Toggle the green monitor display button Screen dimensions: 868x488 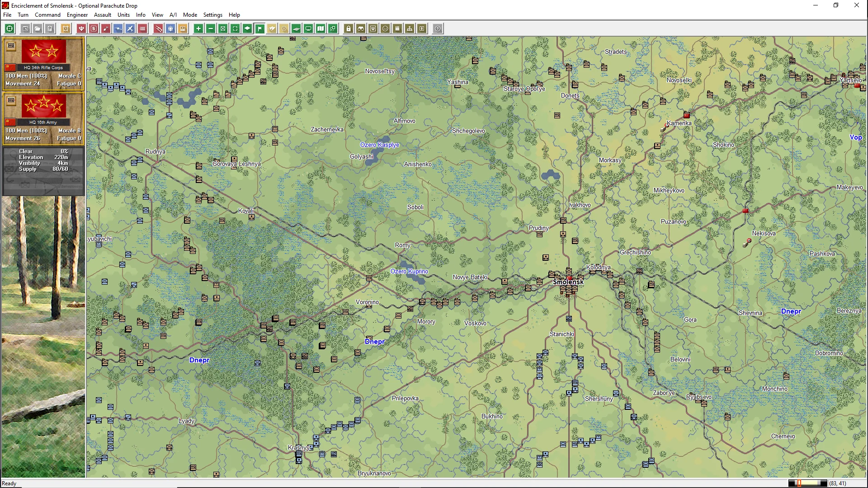[308, 28]
